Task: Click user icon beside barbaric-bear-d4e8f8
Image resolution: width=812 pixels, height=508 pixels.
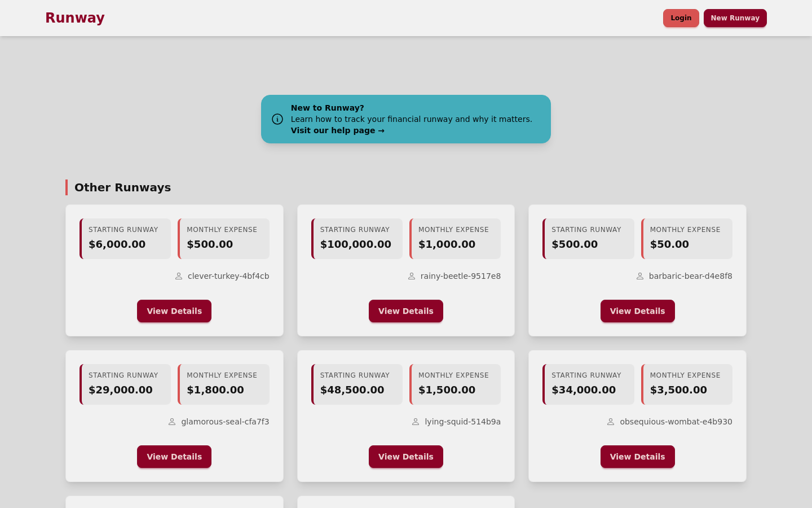Action: coord(640,276)
